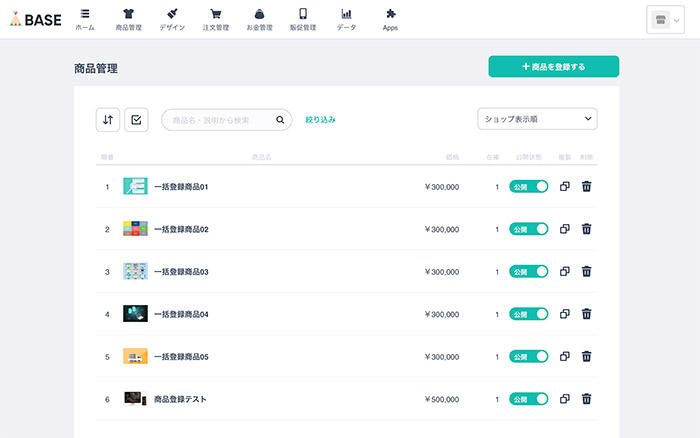Click the bulk select checkbox button
The image size is (700, 438).
pyautogui.click(x=136, y=120)
